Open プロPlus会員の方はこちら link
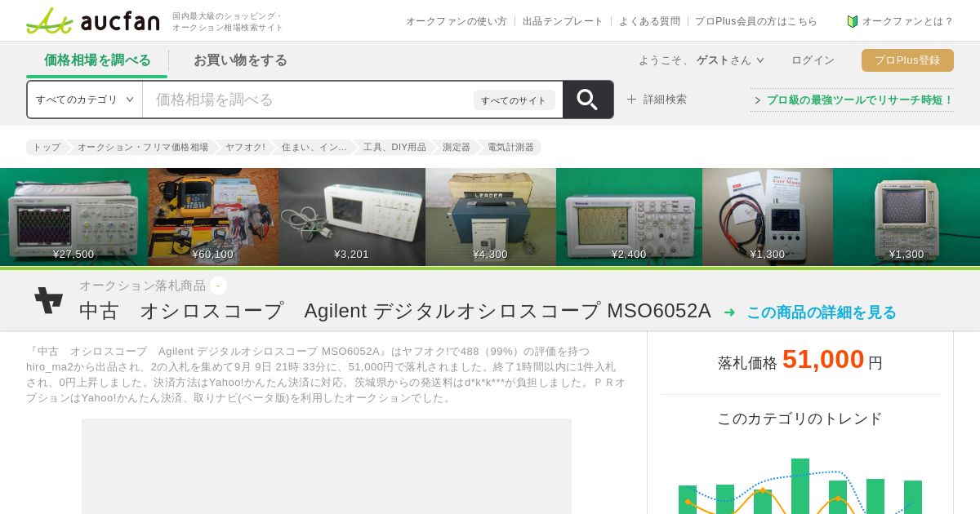This screenshot has height=514, width=980. coord(756,21)
